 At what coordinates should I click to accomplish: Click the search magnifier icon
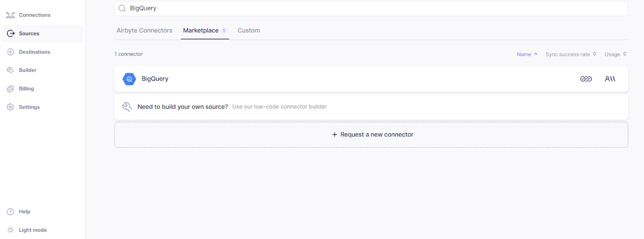click(x=122, y=8)
